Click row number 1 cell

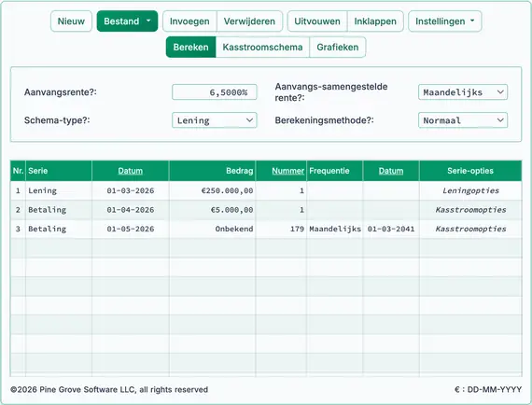pyautogui.click(x=18, y=190)
